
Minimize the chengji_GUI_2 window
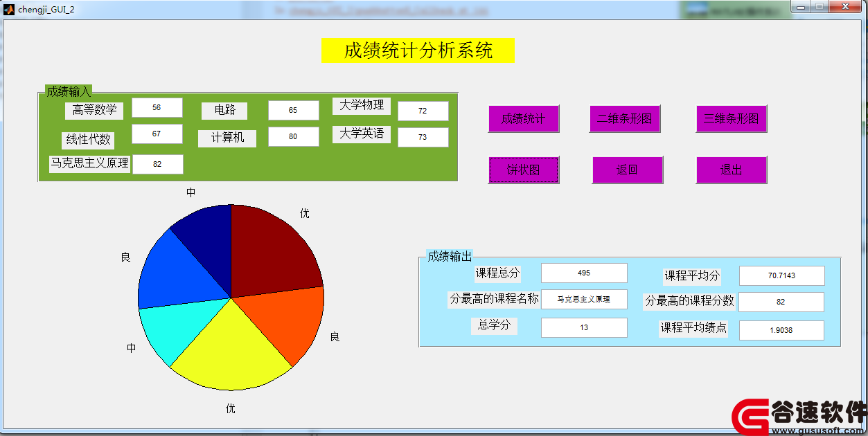[x=801, y=7]
